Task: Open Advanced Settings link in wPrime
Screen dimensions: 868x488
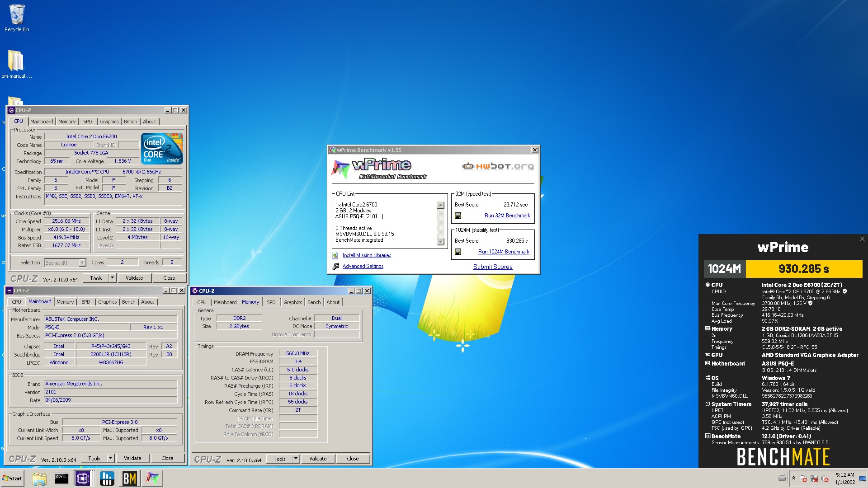Action: tap(363, 267)
